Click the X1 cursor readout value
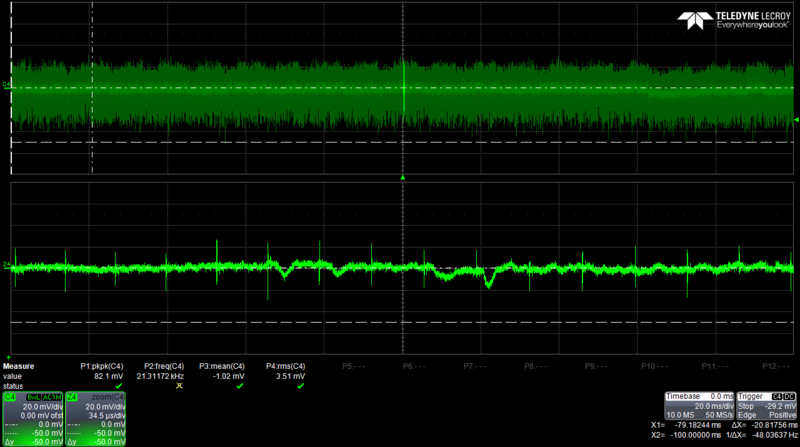 point(699,427)
